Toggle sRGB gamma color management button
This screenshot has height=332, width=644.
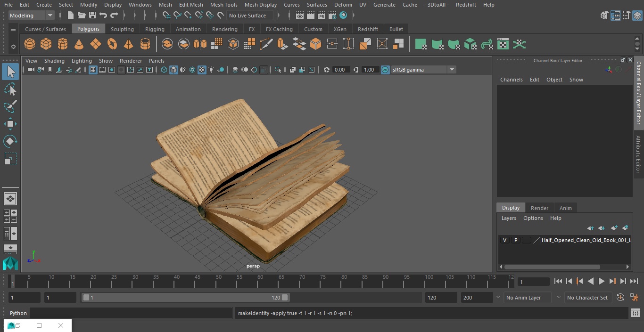pos(385,70)
